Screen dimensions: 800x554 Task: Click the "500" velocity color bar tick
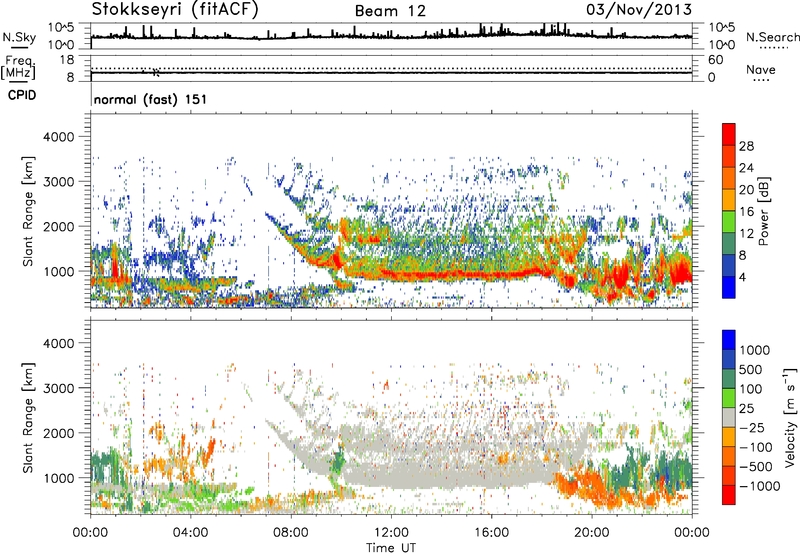(751, 369)
